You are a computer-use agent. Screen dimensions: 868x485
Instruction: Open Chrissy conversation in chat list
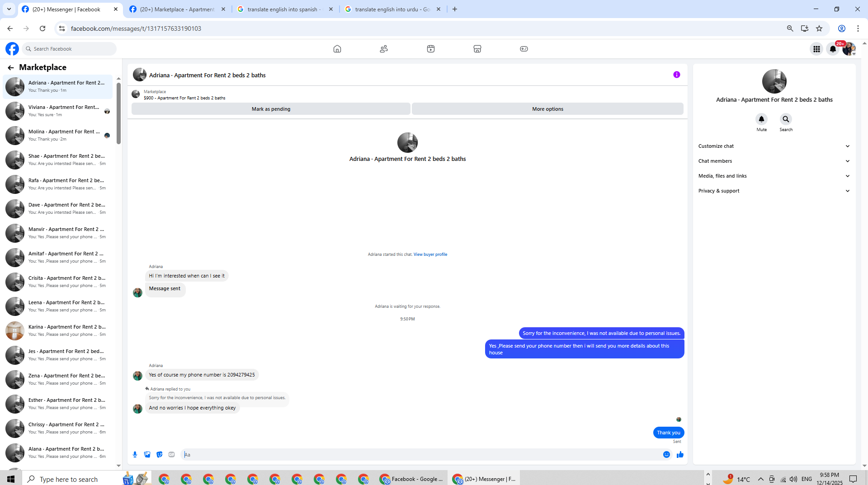(x=58, y=428)
